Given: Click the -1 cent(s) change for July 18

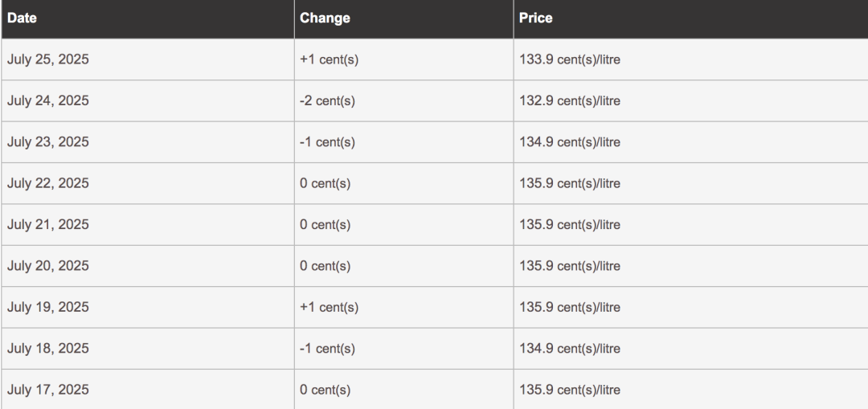Looking at the screenshot, I should click(327, 349).
